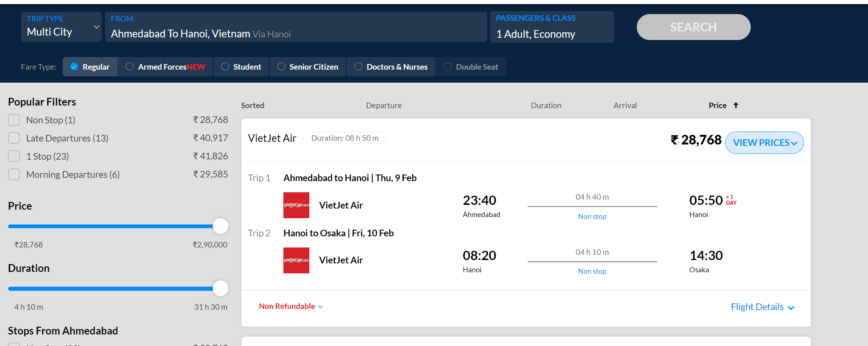Screen dimensions: 868x346
Task: Click the Non Refundable chevron icon
Action: (321, 307)
